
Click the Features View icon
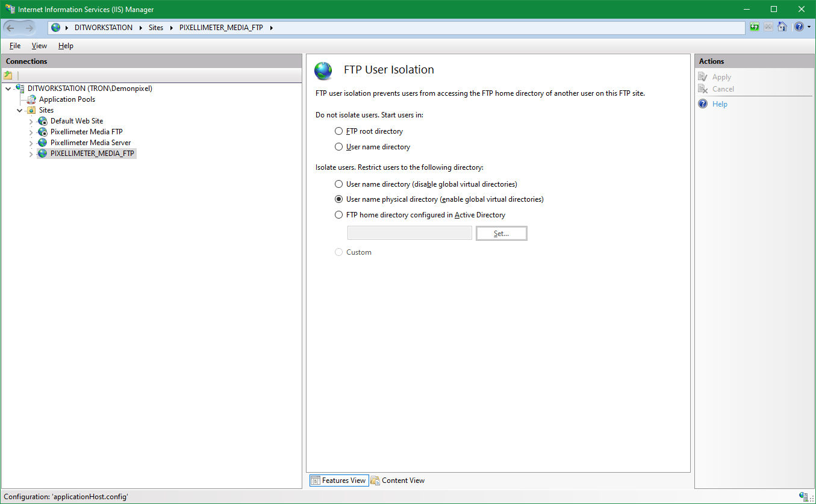pyautogui.click(x=316, y=481)
